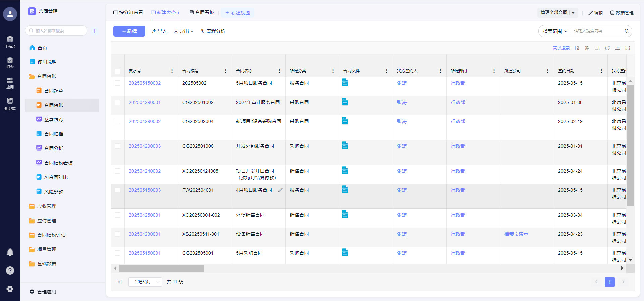Open the notification bell in the sidebar
Screen dimensions: 644x301
[10, 252]
